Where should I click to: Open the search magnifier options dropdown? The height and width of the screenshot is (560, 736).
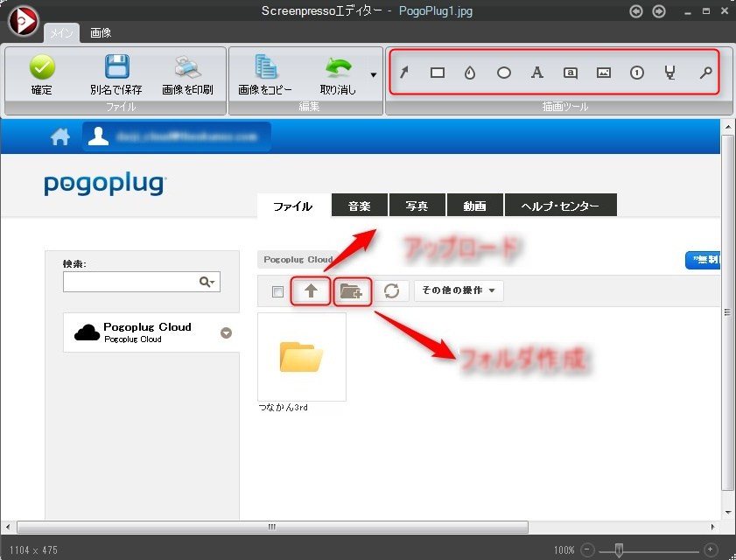pos(207,282)
